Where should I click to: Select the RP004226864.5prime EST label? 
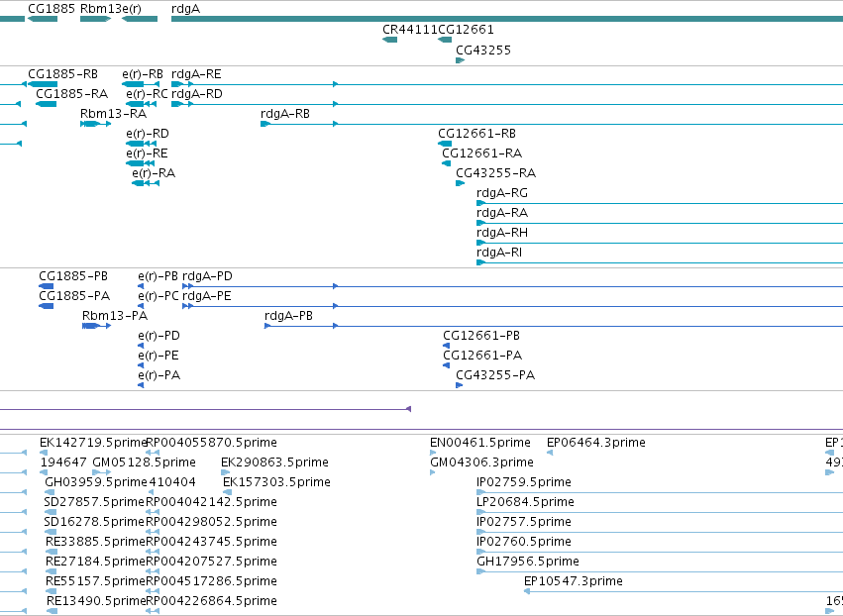pos(211,602)
